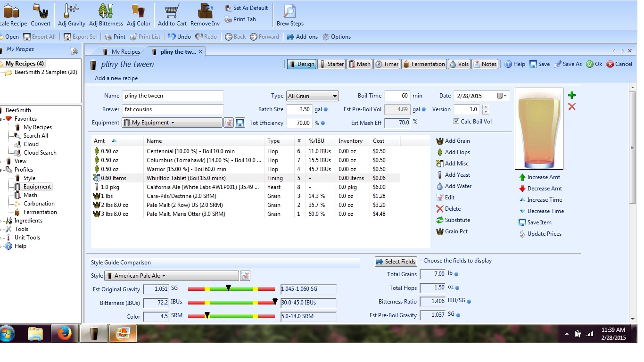The width and height of the screenshot is (644, 362).
Task: Open the Brew Steps report
Action: pos(290,14)
